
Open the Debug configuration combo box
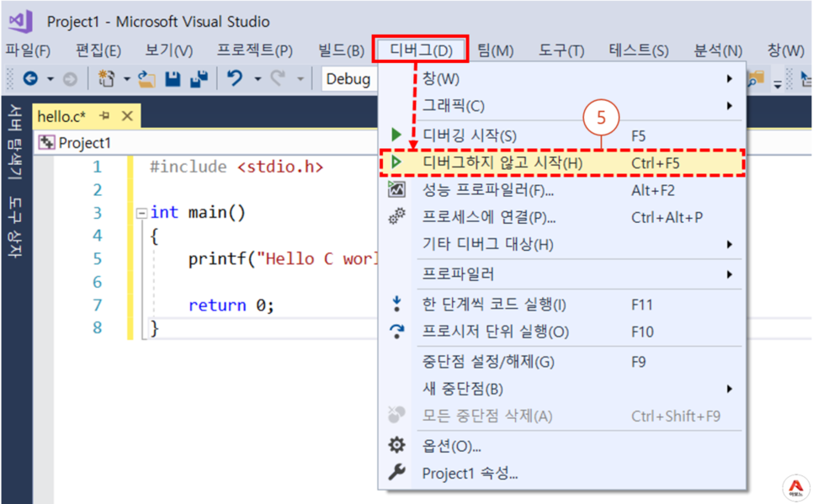coord(349,79)
